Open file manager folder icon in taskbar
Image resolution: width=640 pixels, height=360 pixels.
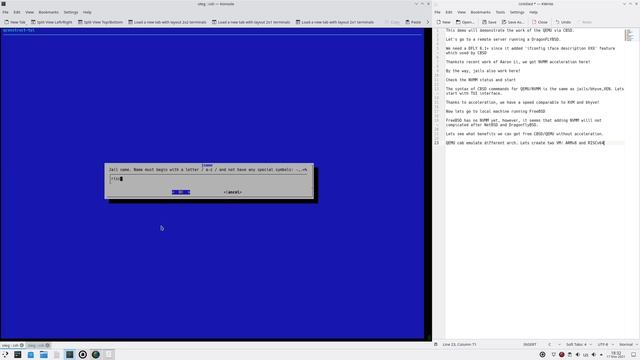(44, 354)
